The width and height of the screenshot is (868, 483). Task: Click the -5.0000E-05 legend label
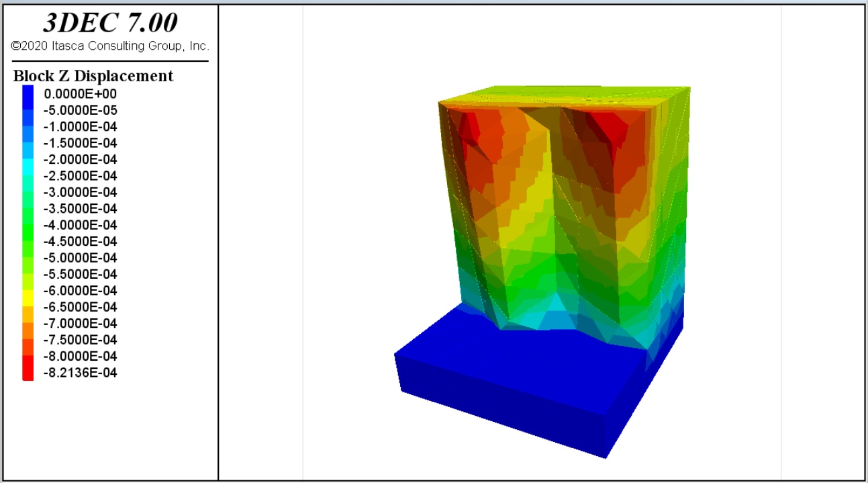click(80, 111)
